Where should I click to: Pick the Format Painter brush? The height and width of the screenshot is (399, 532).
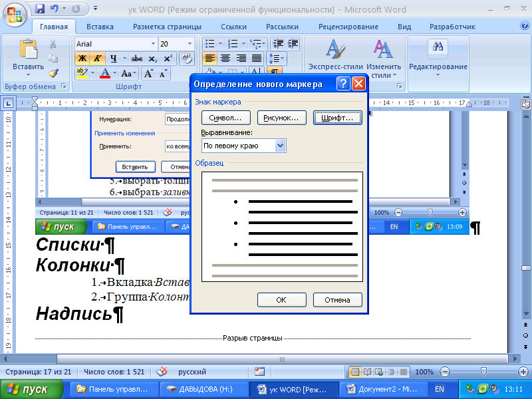point(53,72)
